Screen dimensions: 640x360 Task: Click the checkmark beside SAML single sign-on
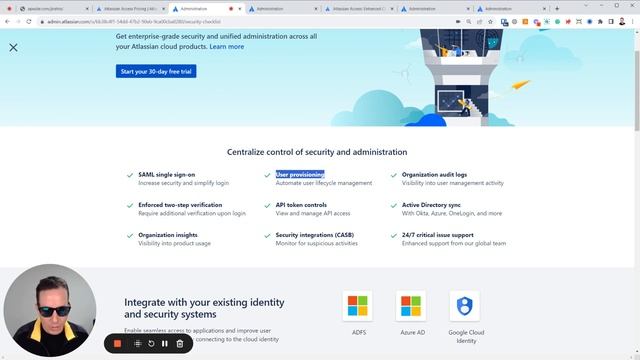[x=130, y=175]
